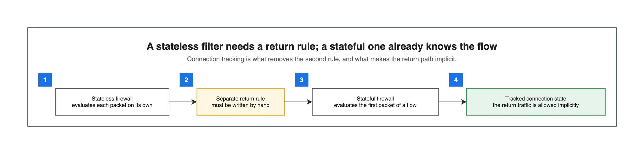
Task: Click text 'the return traffic is allowed implicitly'
Action: click(x=536, y=105)
